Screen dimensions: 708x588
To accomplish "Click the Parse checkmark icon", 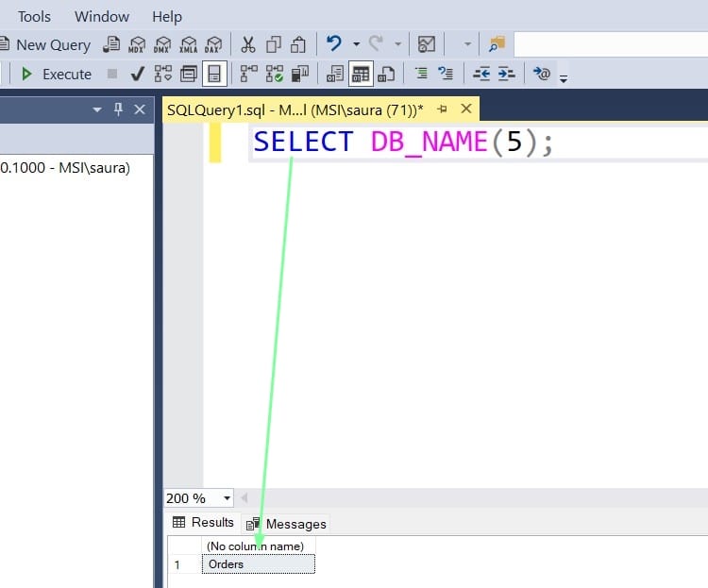I will [x=137, y=74].
